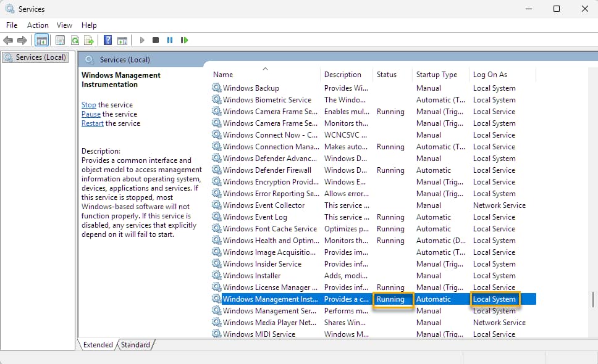Maximize the Services window
The width and height of the screenshot is (598, 364).
(x=557, y=9)
